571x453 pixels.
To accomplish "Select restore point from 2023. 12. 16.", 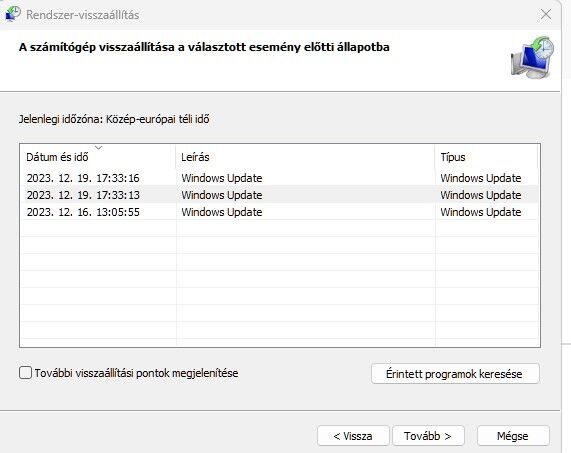I will pos(279,212).
